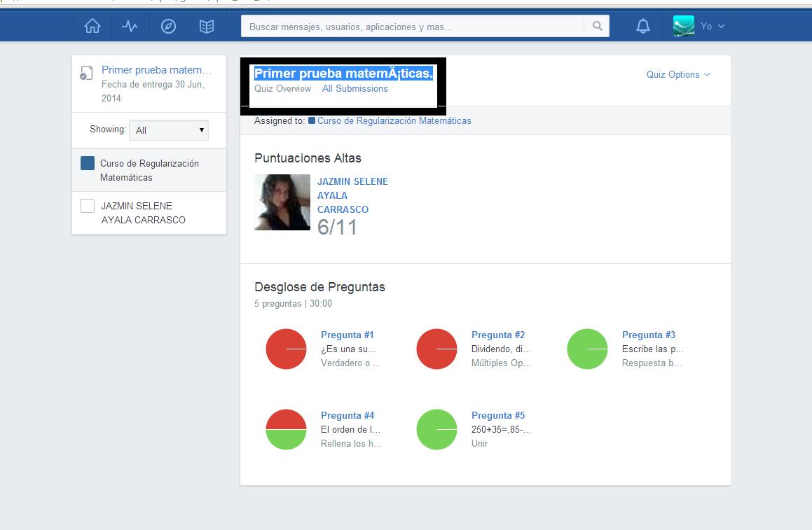Open the Showing filter dropdown

click(169, 130)
